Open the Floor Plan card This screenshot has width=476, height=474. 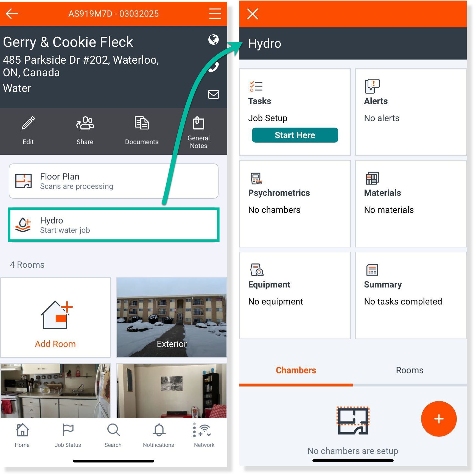point(114,181)
